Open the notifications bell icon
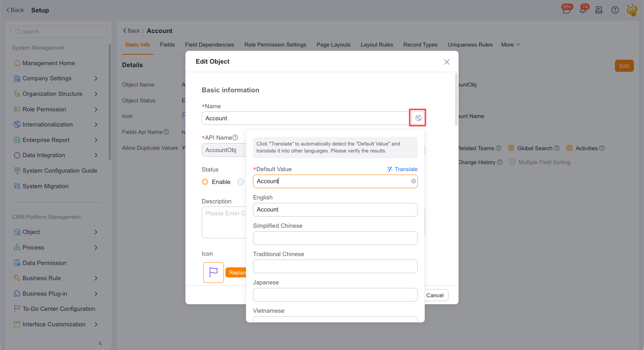The image size is (644, 350). tap(583, 10)
